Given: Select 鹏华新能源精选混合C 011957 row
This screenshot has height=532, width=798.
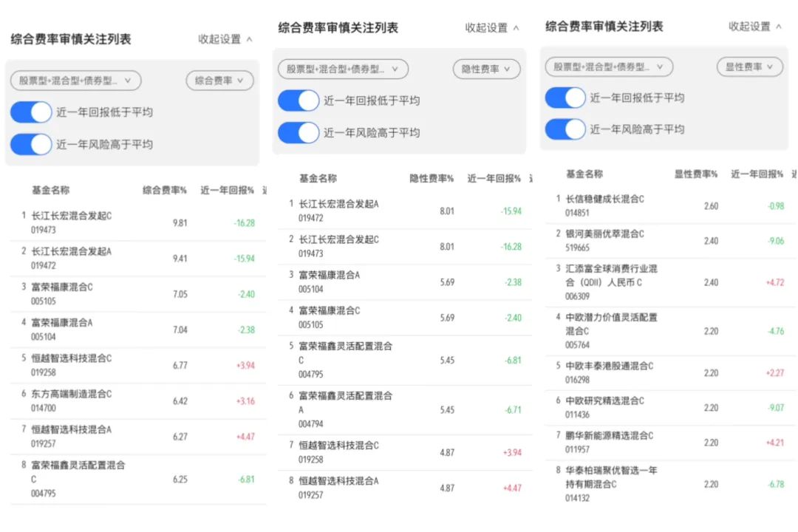Looking at the screenshot, I should [609, 442].
